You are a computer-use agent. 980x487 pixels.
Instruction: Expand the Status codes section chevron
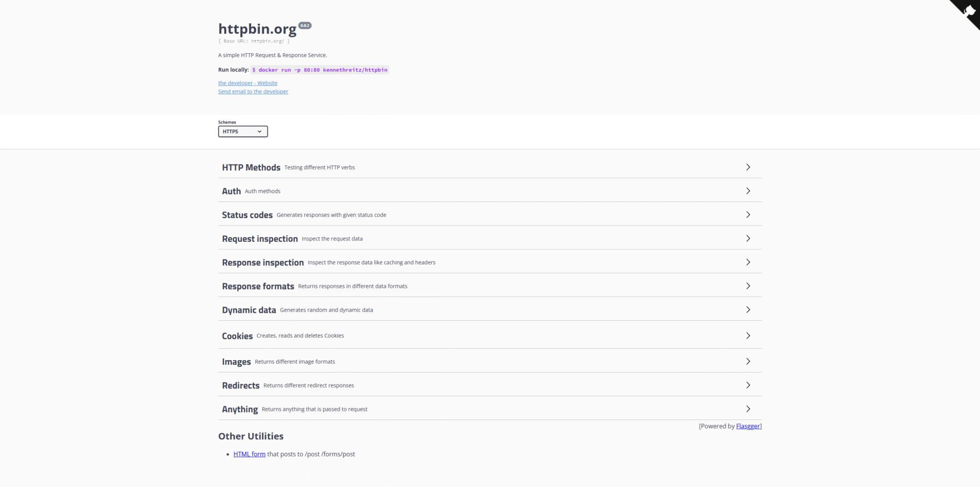[748, 215]
